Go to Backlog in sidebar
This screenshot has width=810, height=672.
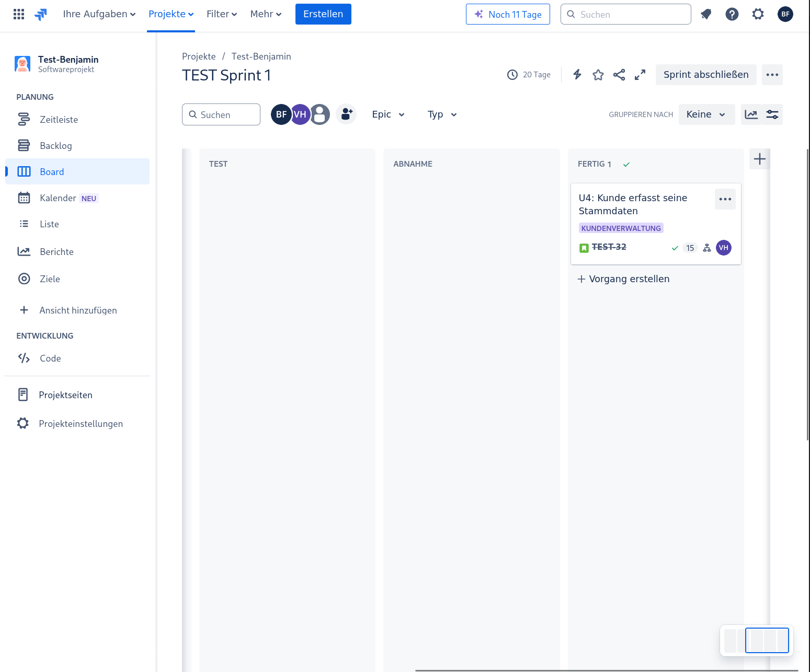pos(56,146)
